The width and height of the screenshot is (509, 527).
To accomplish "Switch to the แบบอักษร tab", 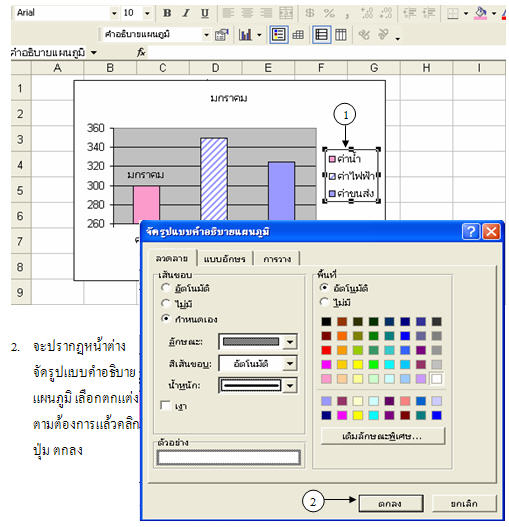I will click(225, 259).
